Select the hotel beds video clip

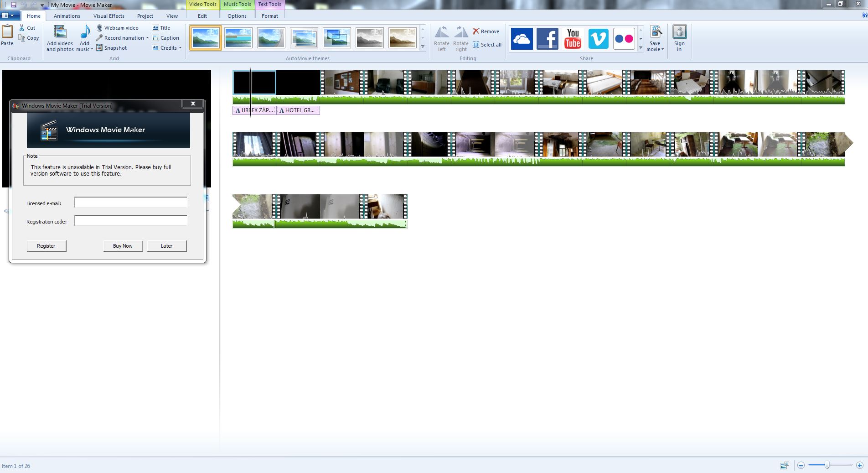(604, 83)
